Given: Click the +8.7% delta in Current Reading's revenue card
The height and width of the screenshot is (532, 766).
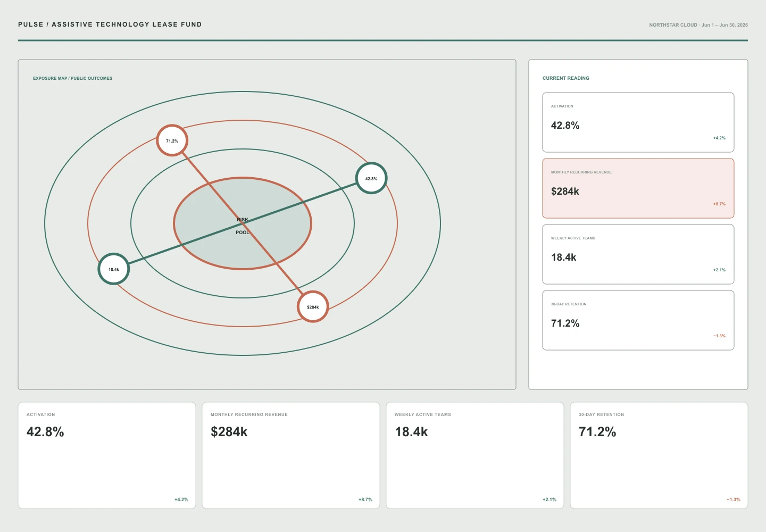Looking at the screenshot, I should 719,204.
